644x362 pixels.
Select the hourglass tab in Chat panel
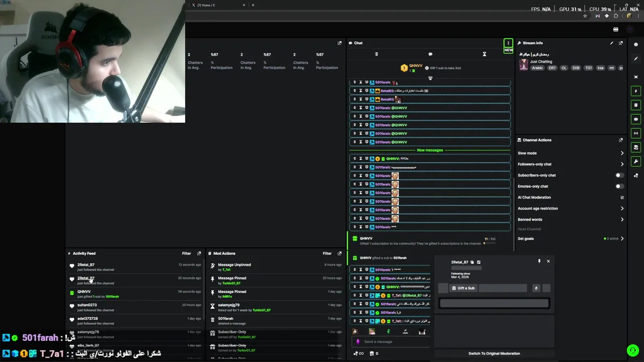click(485, 54)
